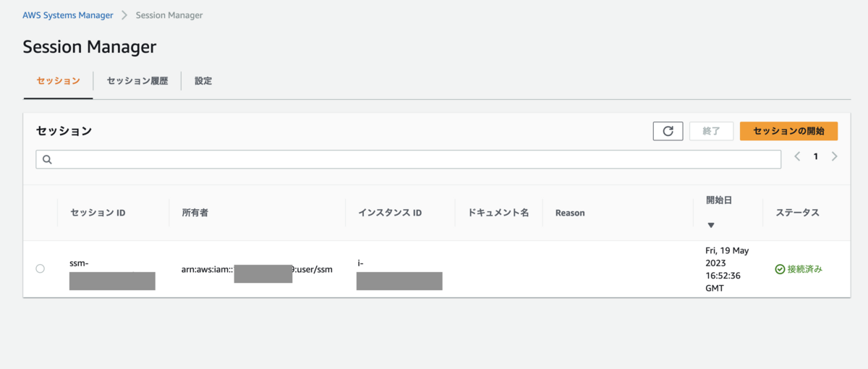The width and height of the screenshot is (868, 369).
Task: Click the ステータス column header
Action: 797,213
